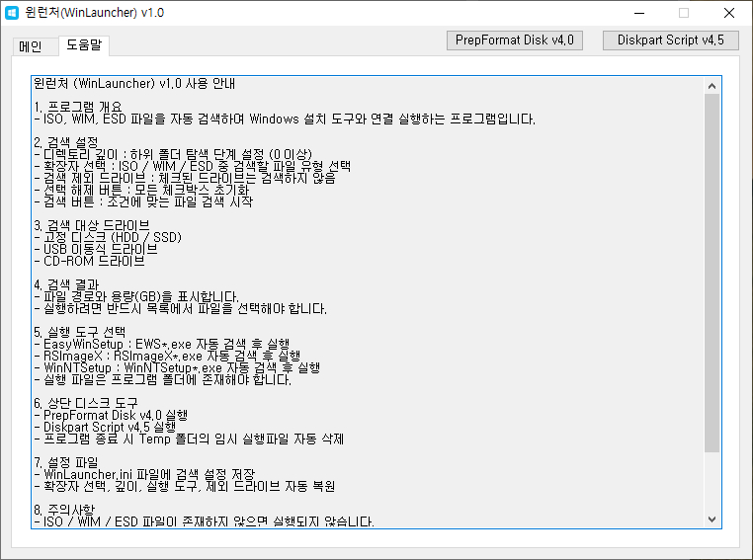Click the heading '3. 검색 대상 드라이브'
Image resolution: width=753 pixels, height=560 pixels.
coord(91,225)
